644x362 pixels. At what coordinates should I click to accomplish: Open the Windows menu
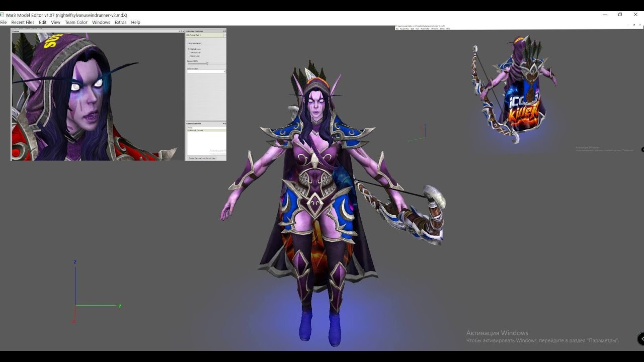pos(101,22)
